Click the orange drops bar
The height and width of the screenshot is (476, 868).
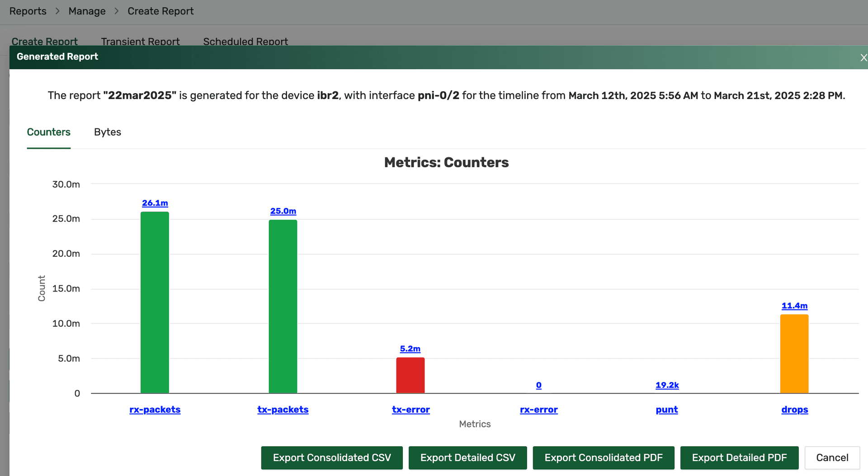coord(794,353)
